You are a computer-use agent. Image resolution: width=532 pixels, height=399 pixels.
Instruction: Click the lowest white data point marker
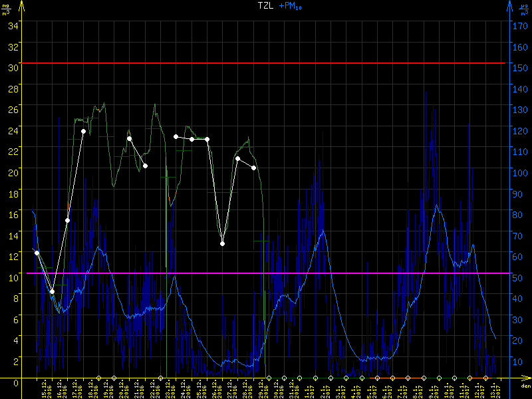(52, 291)
